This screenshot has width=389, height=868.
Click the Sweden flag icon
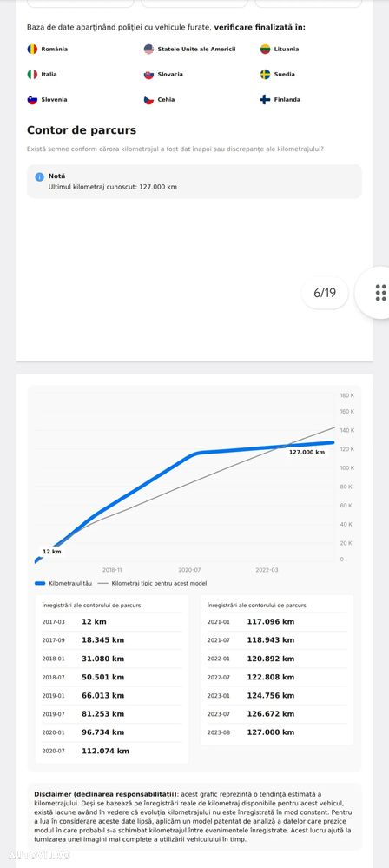pyautogui.click(x=265, y=74)
